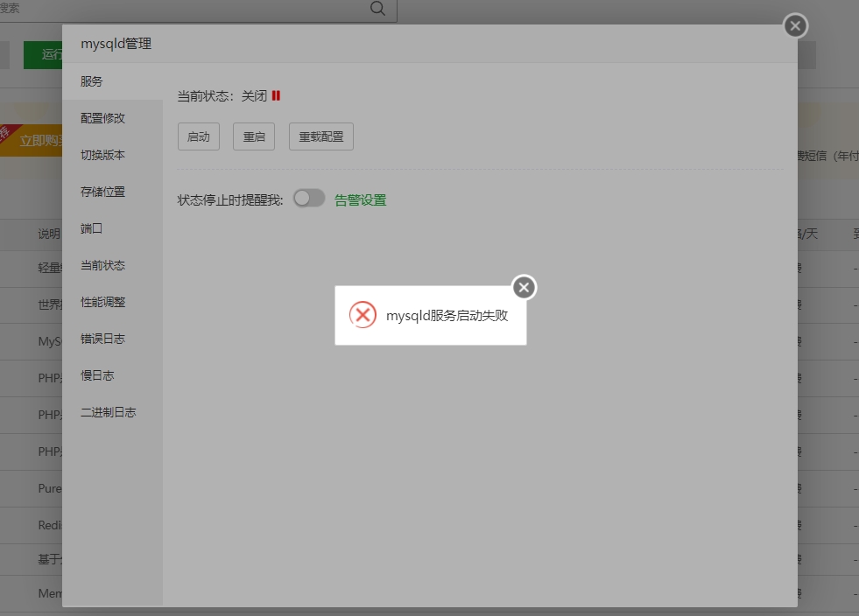Screen dimensions: 859x616
Task: Open the 错误日志 tab
Action: tap(112, 339)
